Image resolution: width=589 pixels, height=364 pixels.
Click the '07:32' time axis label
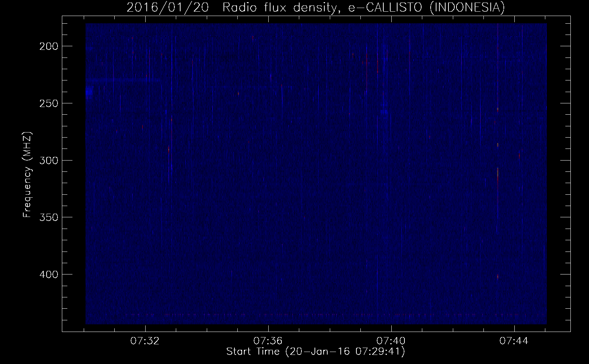pos(145,341)
